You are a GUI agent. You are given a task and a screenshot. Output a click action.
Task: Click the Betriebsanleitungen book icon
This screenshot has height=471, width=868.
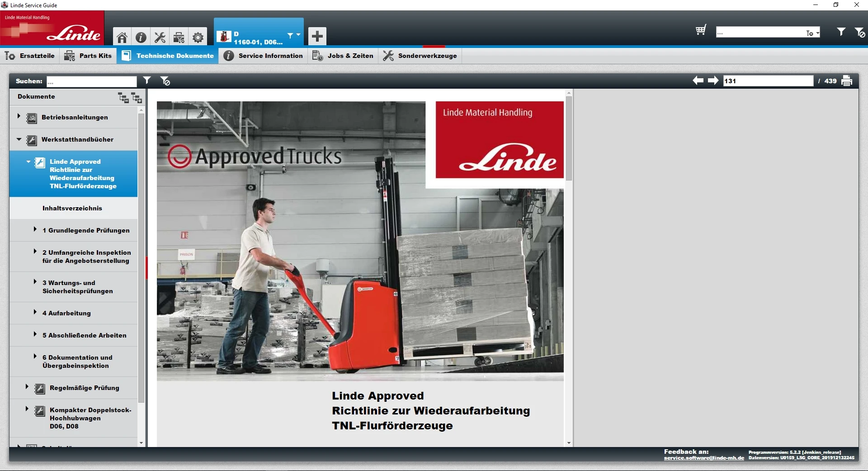coord(32,118)
